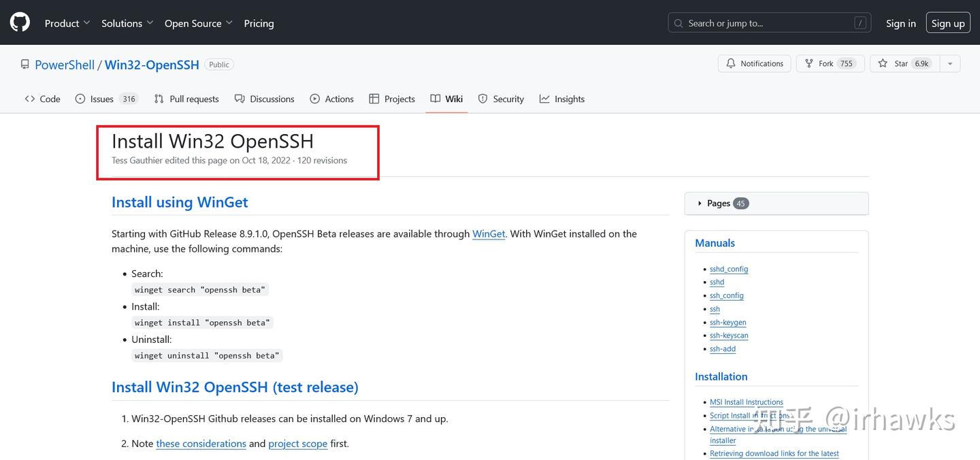Open MSI Install Instructions
Screen dimensions: 980x460
coord(746,402)
